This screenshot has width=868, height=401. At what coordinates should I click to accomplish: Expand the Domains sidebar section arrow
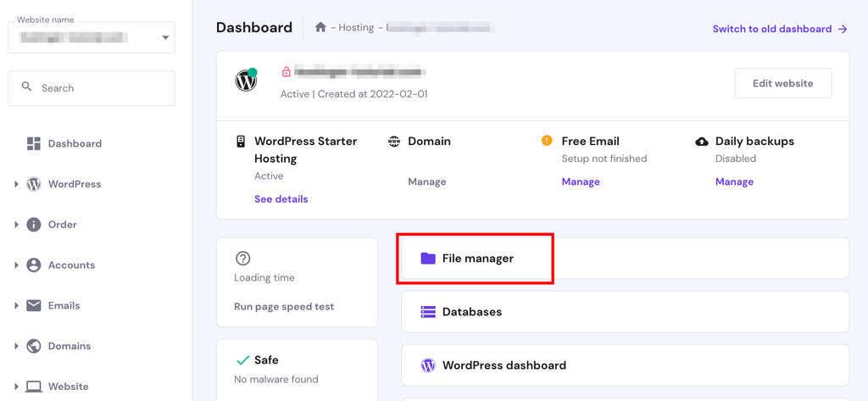(x=17, y=346)
